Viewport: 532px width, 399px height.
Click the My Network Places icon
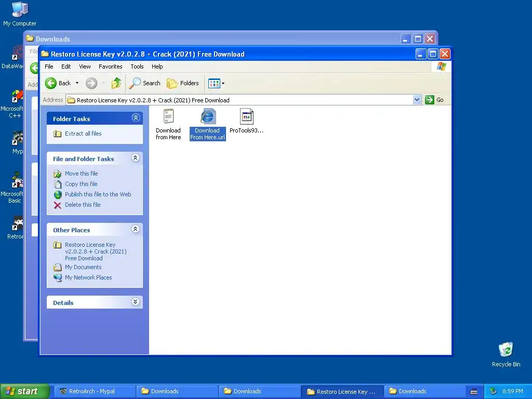(58, 278)
